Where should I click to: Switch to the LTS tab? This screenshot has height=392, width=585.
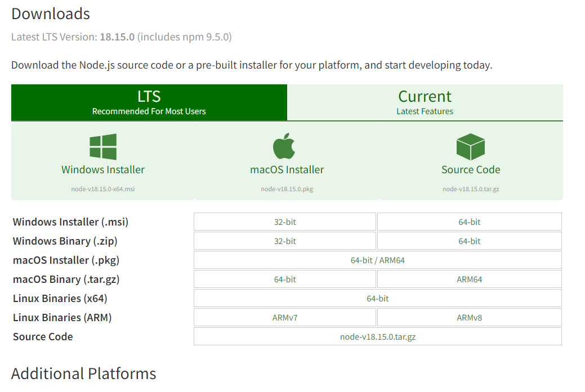(x=149, y=102)
